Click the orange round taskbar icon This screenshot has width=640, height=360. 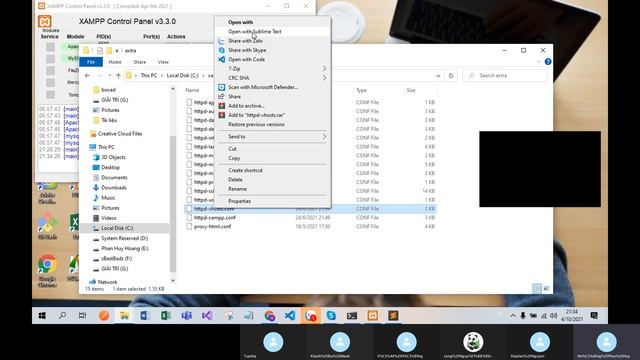click(x=104, y=316)
